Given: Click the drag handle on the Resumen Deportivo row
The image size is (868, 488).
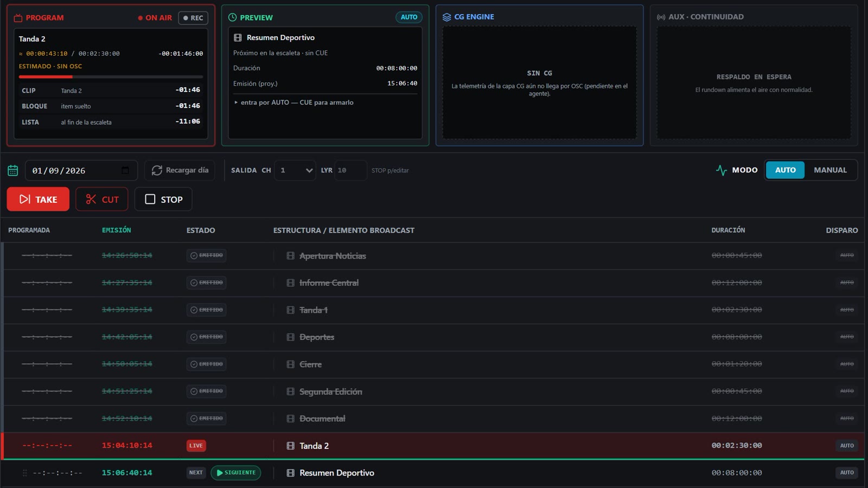Looking at the screenshot, I should tap(24, 473).
